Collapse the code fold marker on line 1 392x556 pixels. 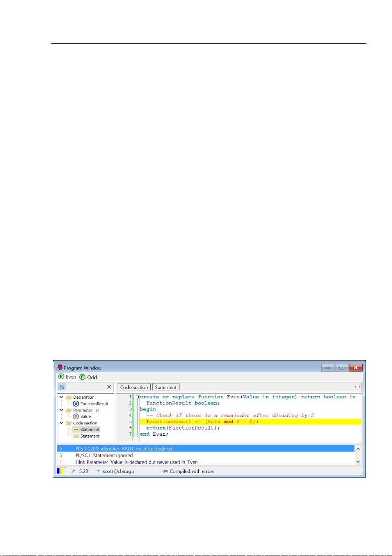[137, 396]
